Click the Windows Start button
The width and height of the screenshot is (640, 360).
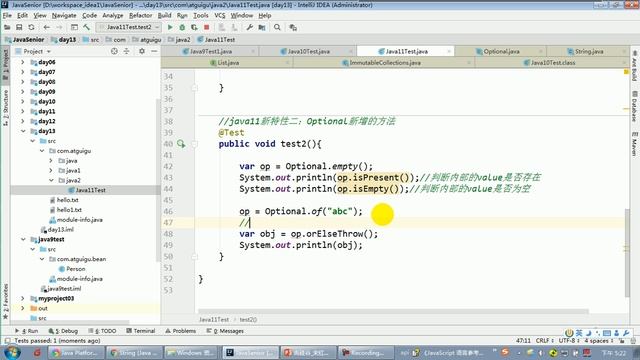12,352
